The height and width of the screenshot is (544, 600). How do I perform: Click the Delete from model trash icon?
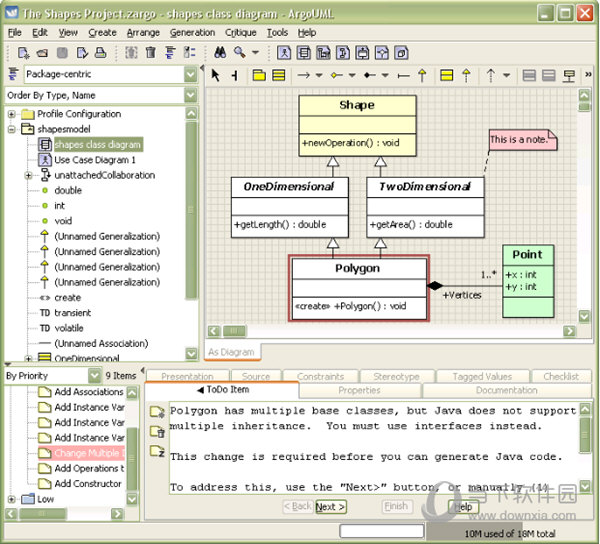151,53
